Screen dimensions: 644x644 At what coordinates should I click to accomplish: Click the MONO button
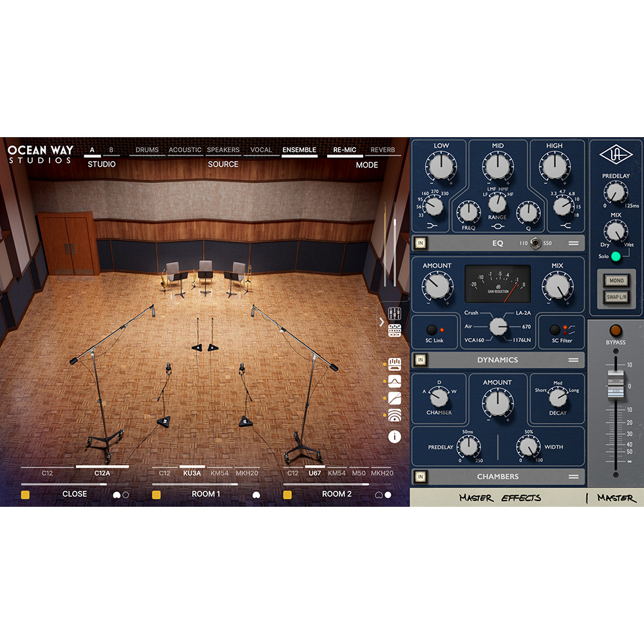[616, 281]
